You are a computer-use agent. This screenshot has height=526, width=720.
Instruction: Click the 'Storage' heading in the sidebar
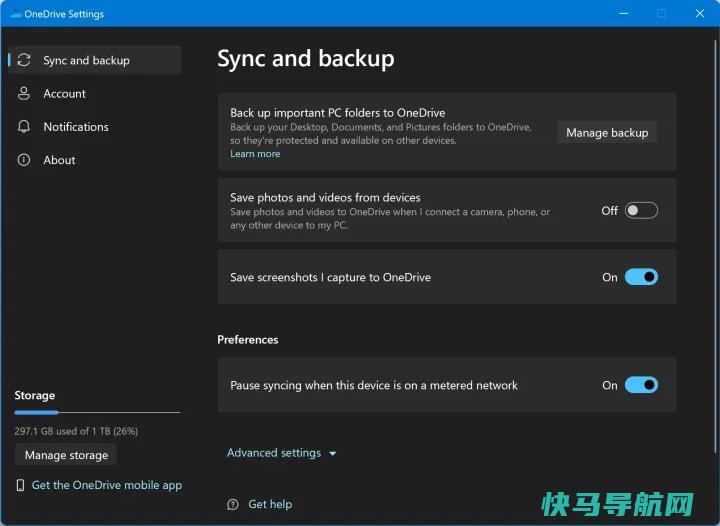tap(34, 395)
